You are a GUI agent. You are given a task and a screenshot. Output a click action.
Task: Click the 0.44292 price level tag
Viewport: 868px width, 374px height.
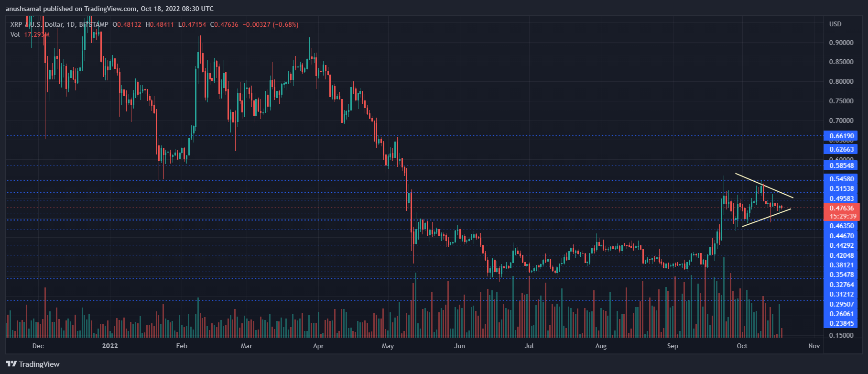tap(841, 245)
